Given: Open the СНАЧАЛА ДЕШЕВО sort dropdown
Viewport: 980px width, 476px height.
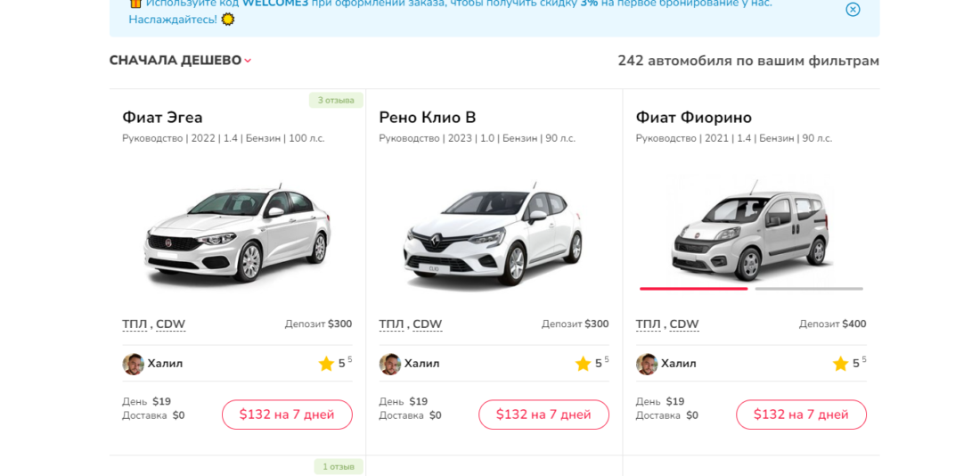Looking at the screenshot, I should (180, 61).
